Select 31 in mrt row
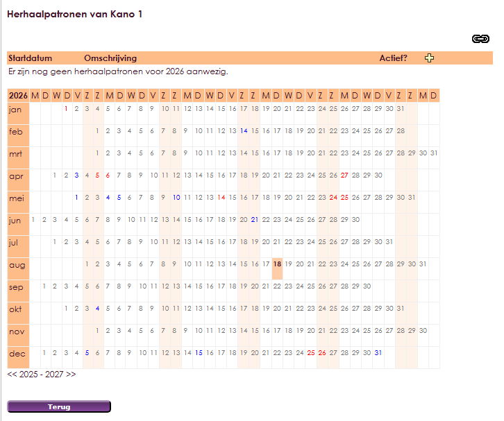The width and height of the screenshot is (504, 421). pos(434,153)
